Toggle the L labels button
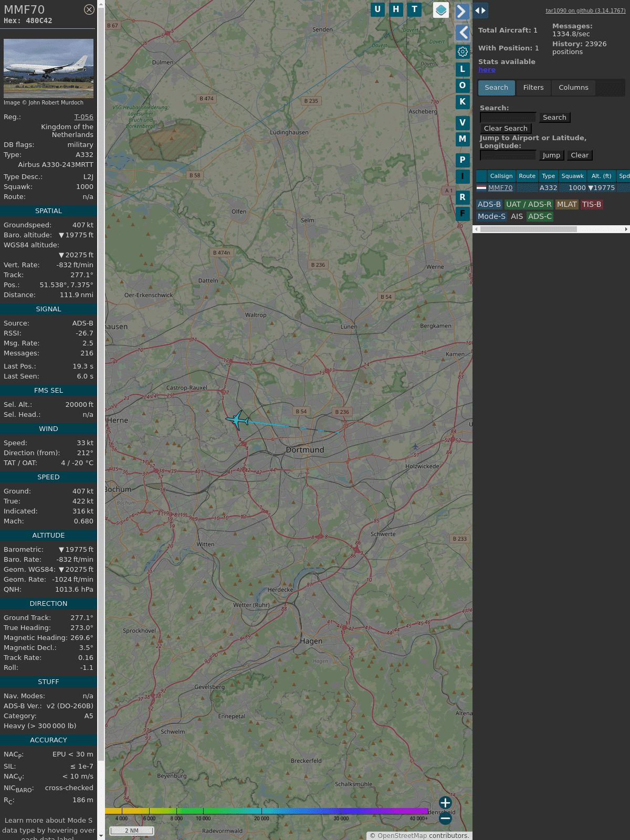The width and height of the screenshot is (630, 840). (x=463, y=69)
